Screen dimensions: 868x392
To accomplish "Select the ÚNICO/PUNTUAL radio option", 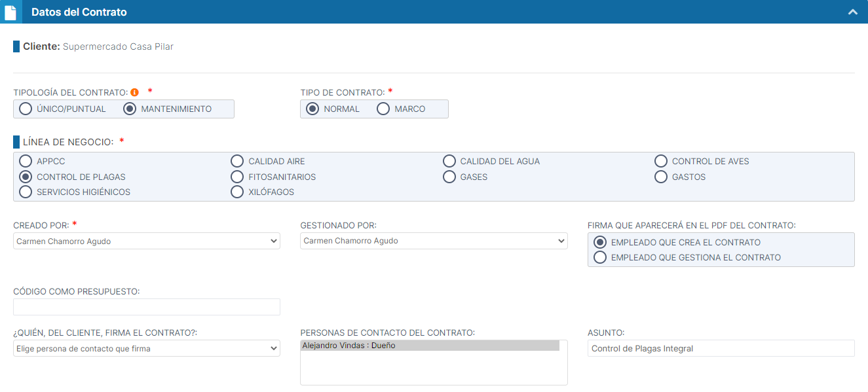I will 26,109.
